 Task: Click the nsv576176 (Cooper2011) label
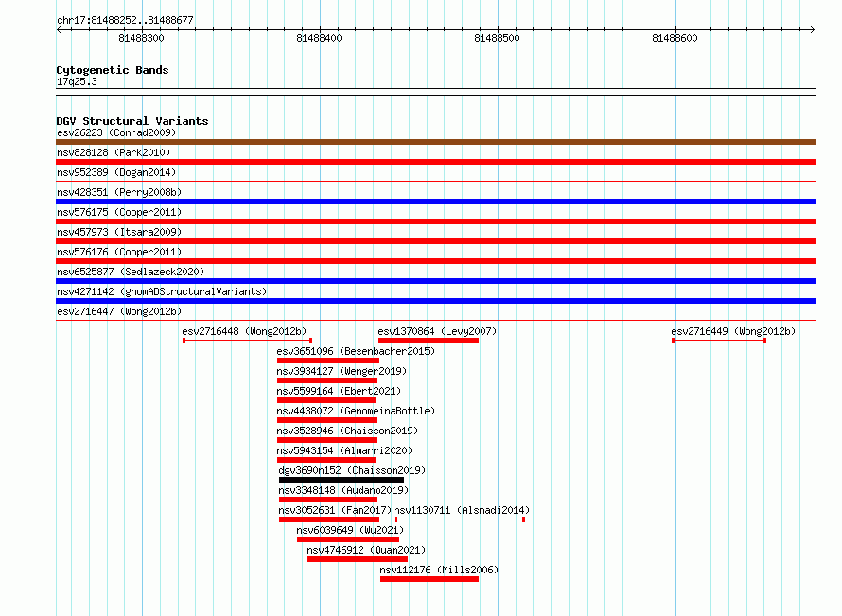[x=119, y=252]
